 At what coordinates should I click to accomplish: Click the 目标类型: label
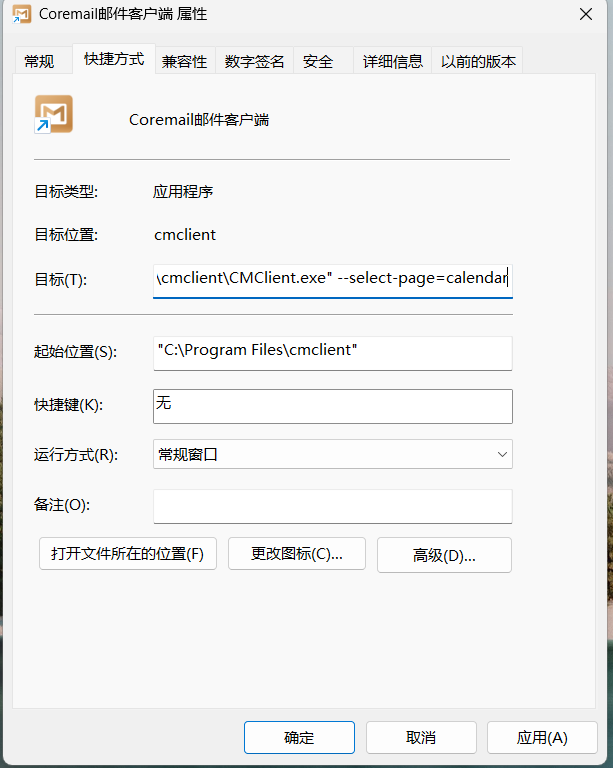tap(66, 191)
